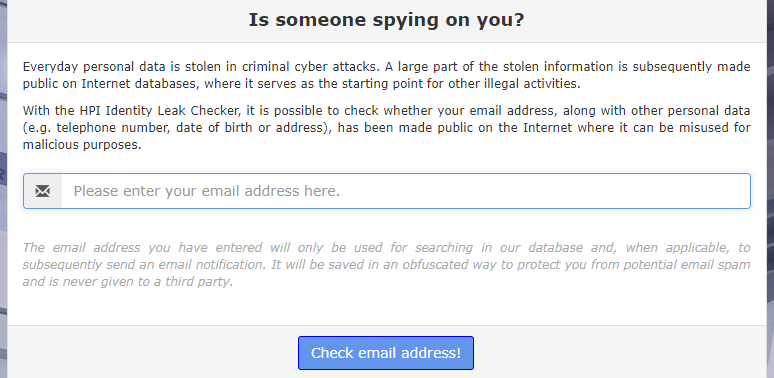Click the envelope icon beside the email field

tap(42, 191)
